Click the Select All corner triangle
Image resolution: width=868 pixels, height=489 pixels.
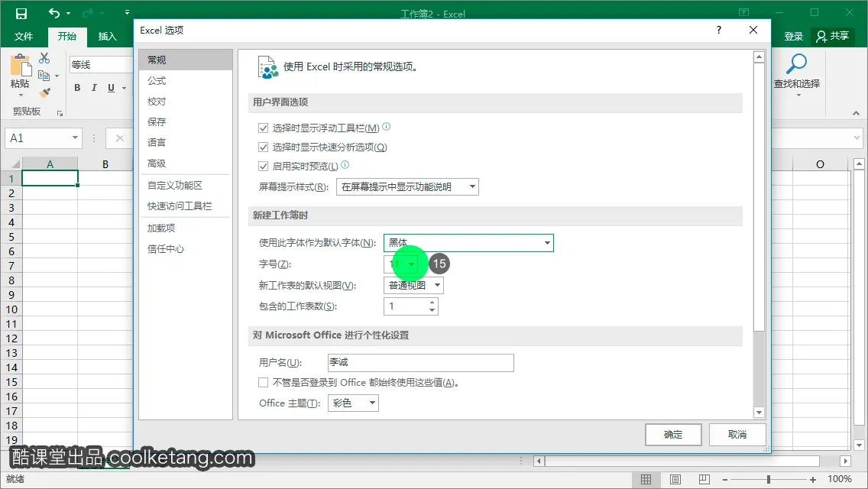click(x=15, y=164)
